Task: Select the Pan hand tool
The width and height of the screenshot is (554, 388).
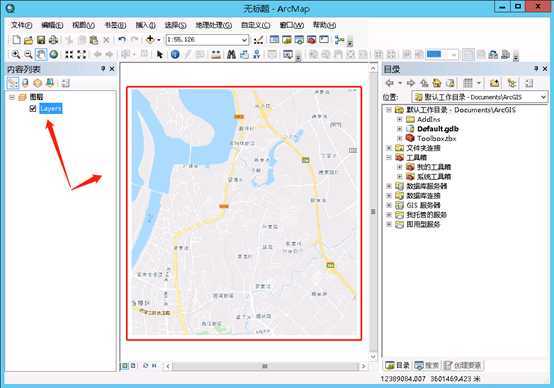Action: (x=41, y=54)
